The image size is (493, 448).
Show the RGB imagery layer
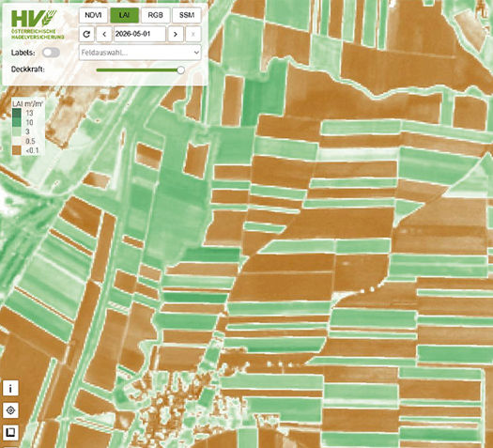[156, 15]
